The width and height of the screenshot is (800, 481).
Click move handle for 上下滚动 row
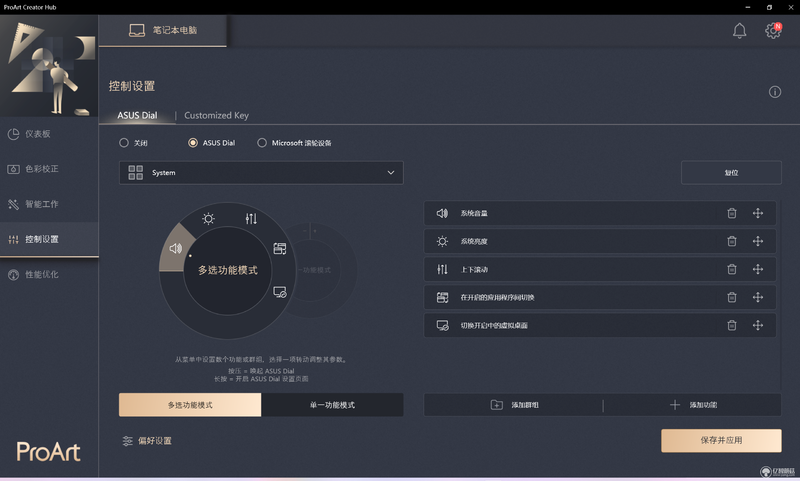point(758,269)
